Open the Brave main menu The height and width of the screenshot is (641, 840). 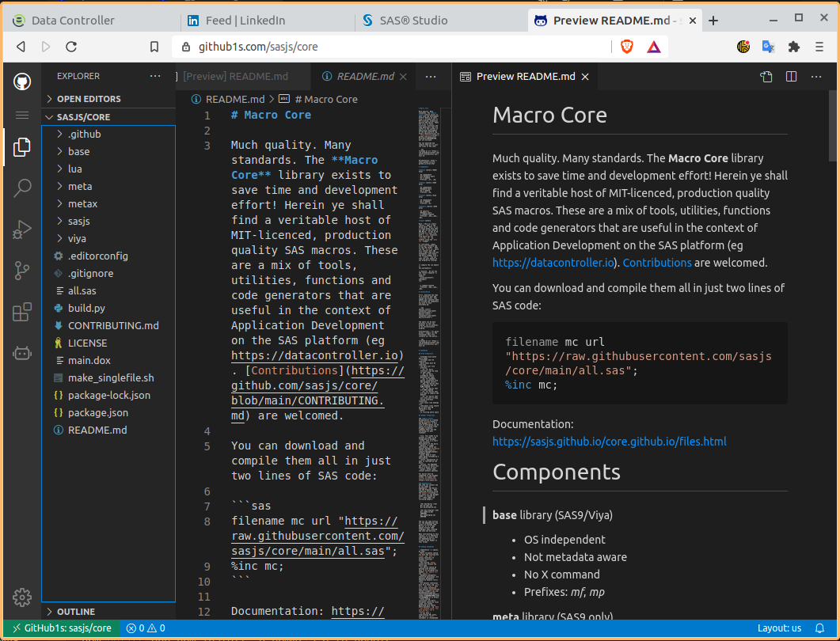click(x=819, y=47)
